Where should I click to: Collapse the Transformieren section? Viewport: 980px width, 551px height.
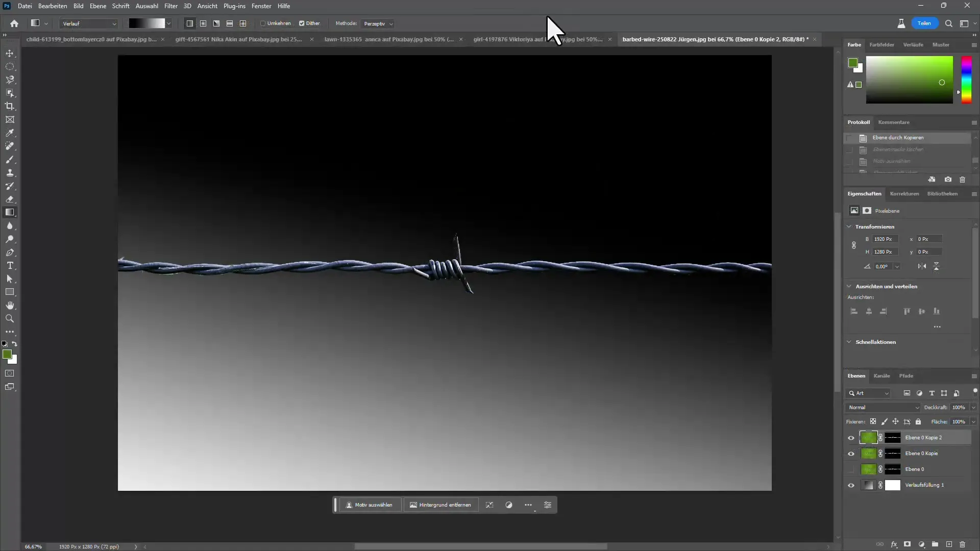tap(849, 227)
